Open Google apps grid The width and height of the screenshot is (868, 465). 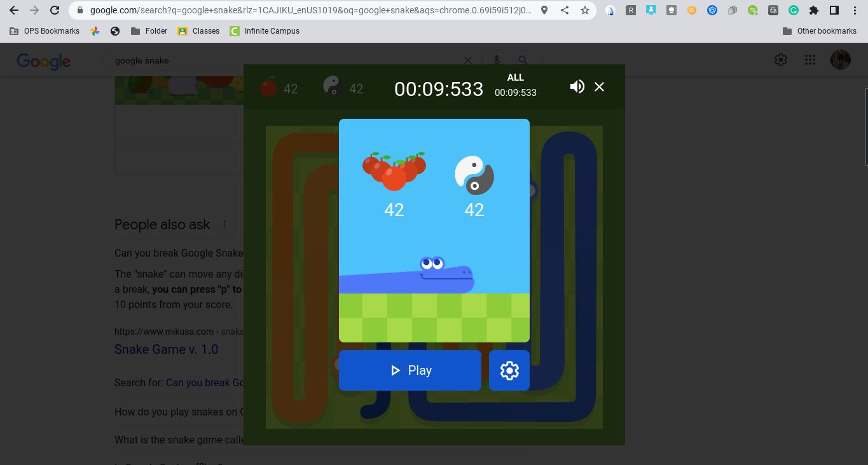[x=810, y=60]
